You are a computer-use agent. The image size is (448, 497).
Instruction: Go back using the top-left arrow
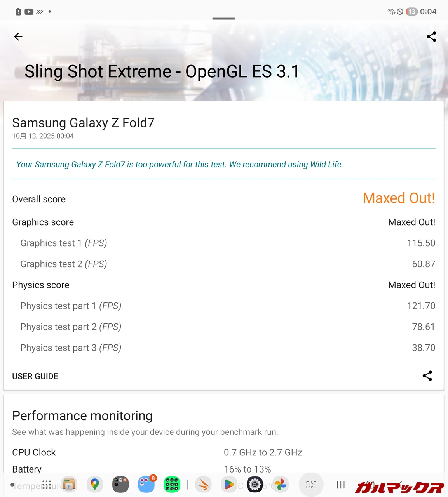[18, 37]
